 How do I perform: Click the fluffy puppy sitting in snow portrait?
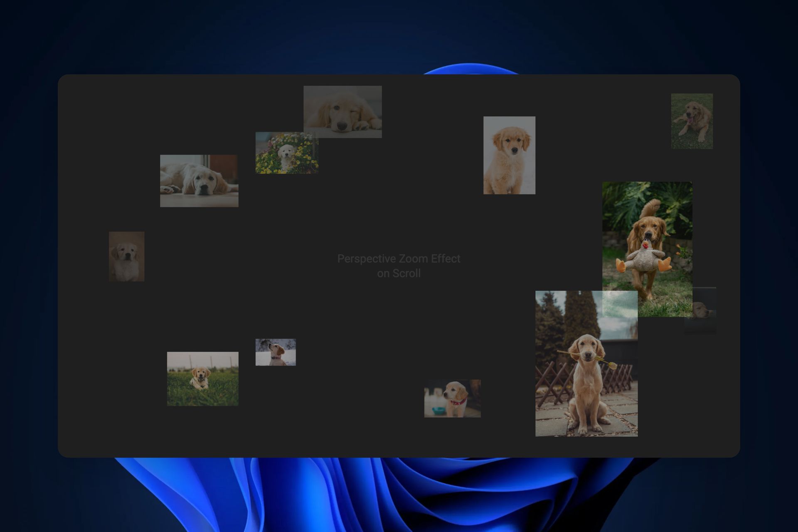(x=509, y=155)
